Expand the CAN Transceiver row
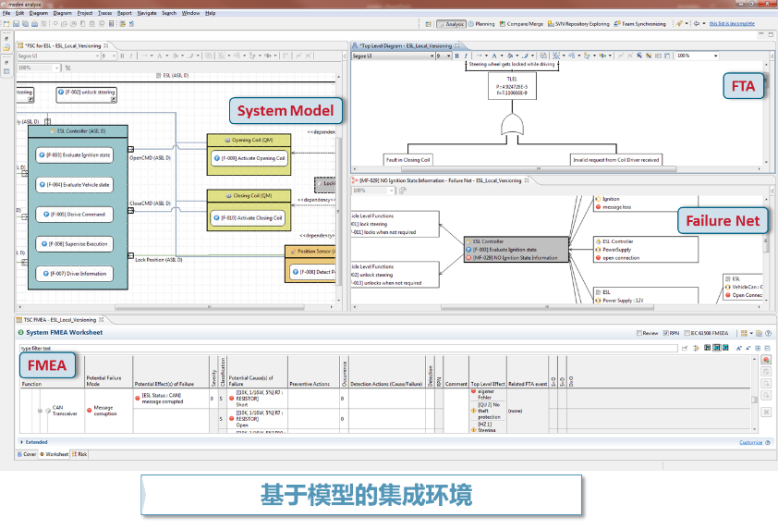The width and height of the screenshot is (778, 530). click(40, 411)
